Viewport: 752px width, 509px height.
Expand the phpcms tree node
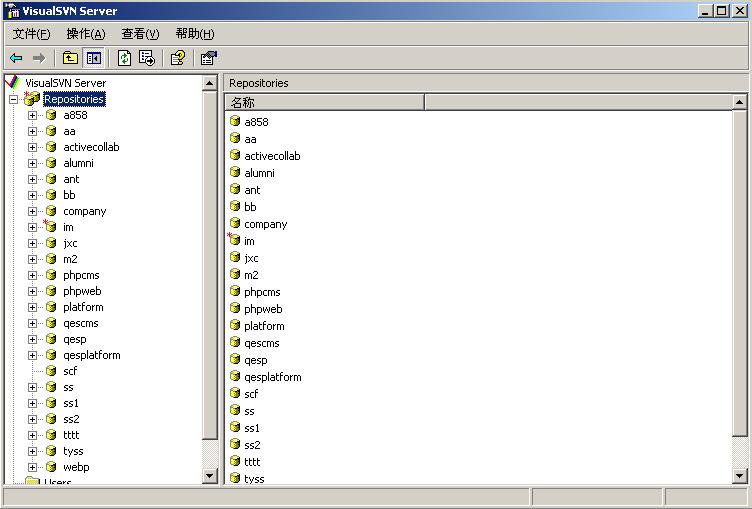pyautogui.click(x=32, y=275)
